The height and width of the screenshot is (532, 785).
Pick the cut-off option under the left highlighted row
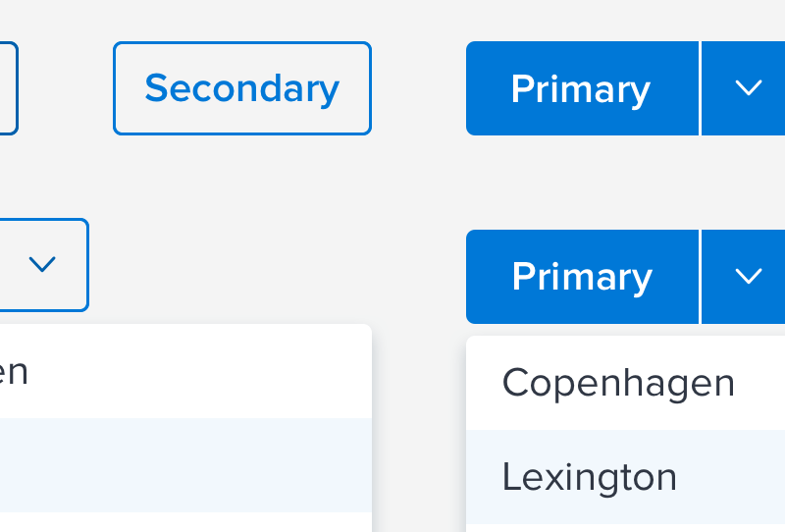pos(184,523)
